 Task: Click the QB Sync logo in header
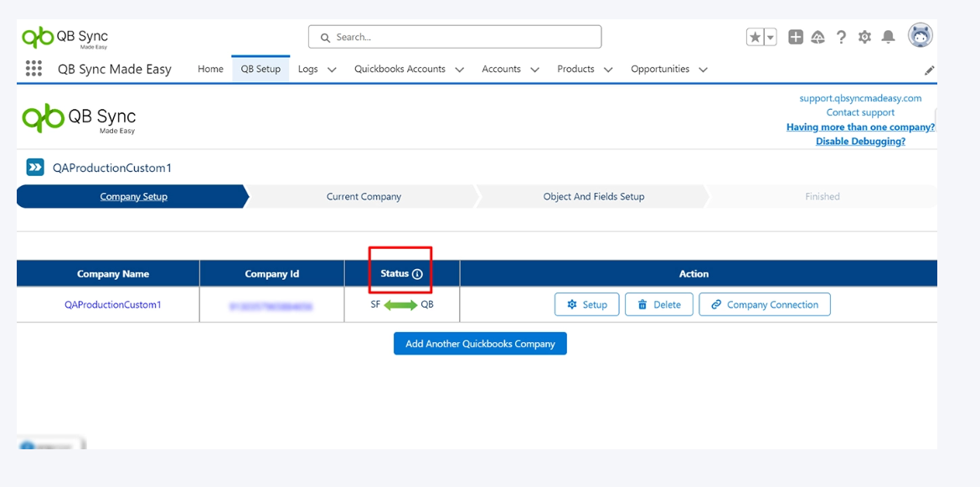pos(65,38)
